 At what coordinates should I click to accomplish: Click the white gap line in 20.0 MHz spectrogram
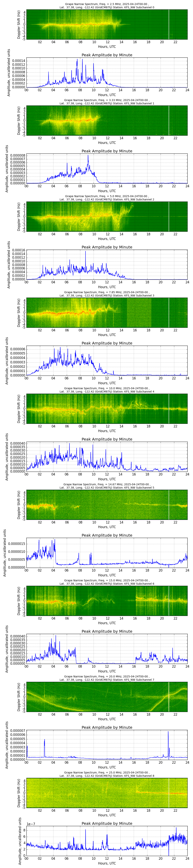pyautogui.click(x=169, y=697)
